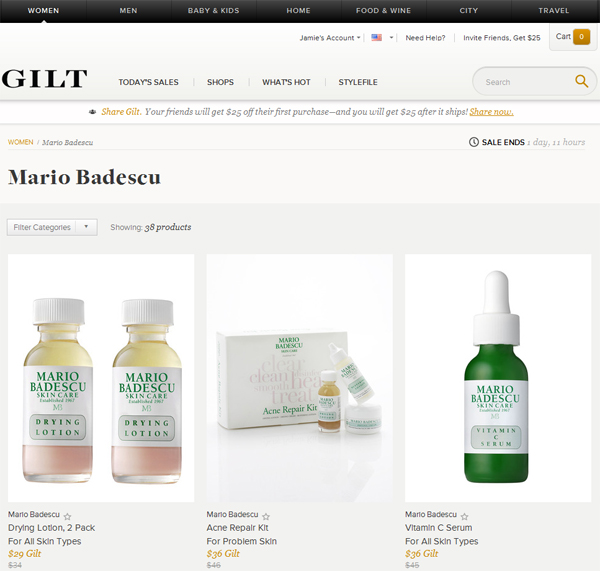
Task: Click the GILT logo
Action: pos(44,79)
